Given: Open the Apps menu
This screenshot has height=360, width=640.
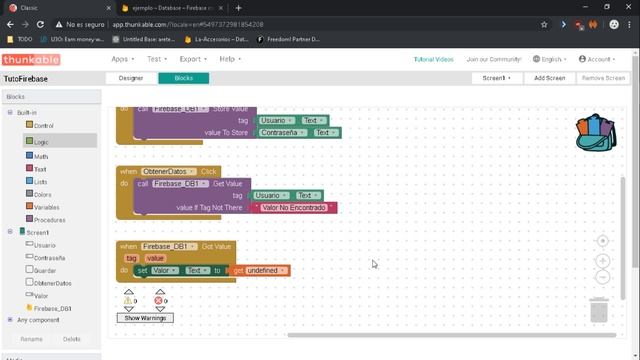Looking at the screenshot, I should pos(123,59).
